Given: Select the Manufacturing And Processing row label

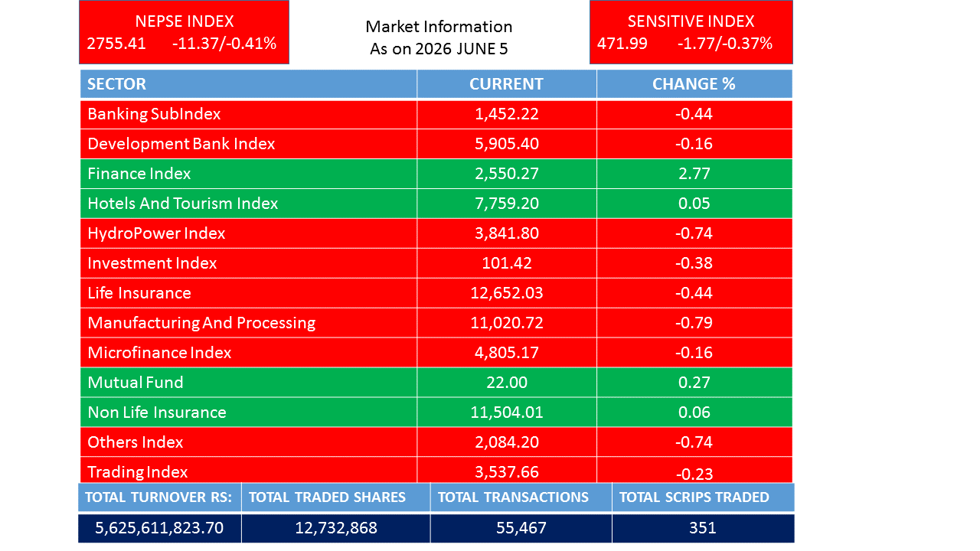Looking at the screenshot, I should [x=201, y=323].
